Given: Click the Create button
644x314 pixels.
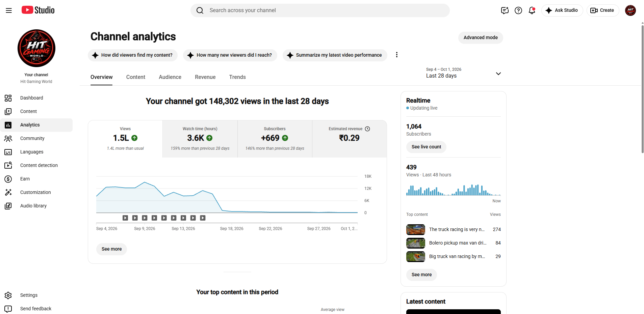Looking at the screenshot, I should [x=602, y=10].
